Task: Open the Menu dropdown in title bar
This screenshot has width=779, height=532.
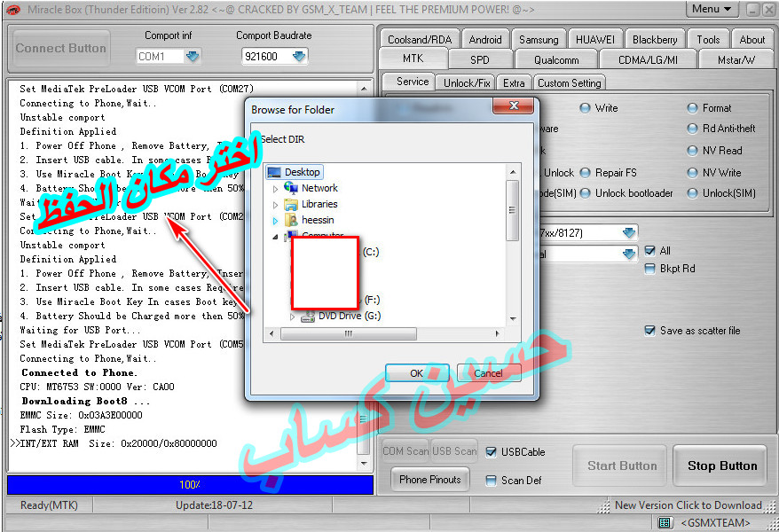Action: point(712,9)
